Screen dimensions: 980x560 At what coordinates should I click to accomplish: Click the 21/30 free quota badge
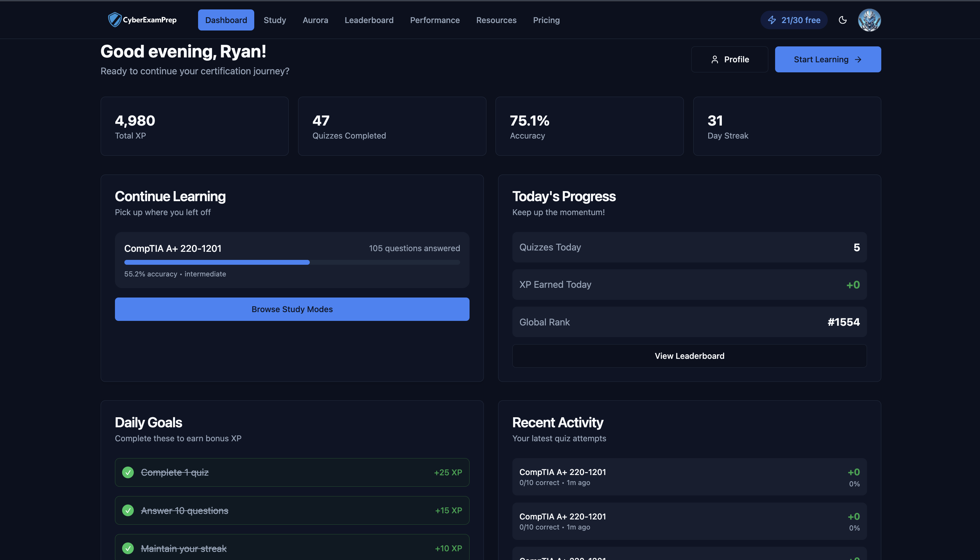794,20
